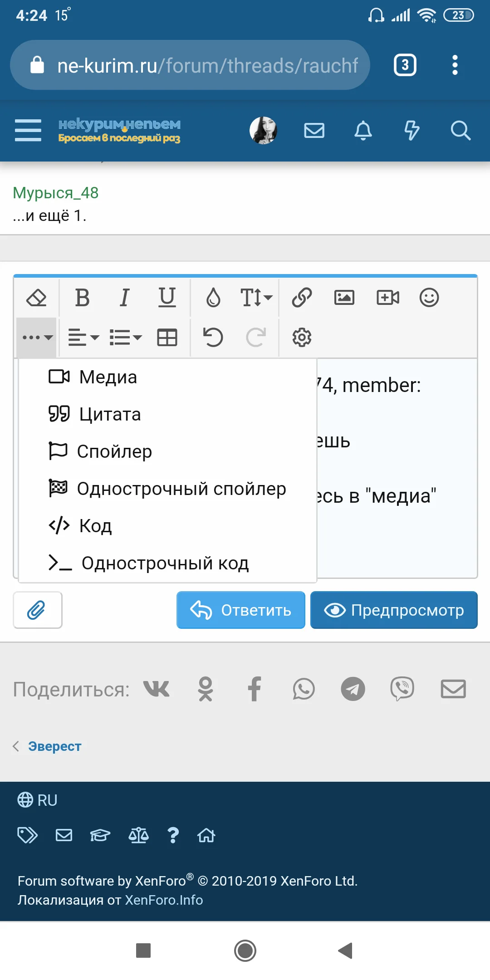Open the smilies picker
This screenshot has width=490, height=980.
(x=429, y=298)
